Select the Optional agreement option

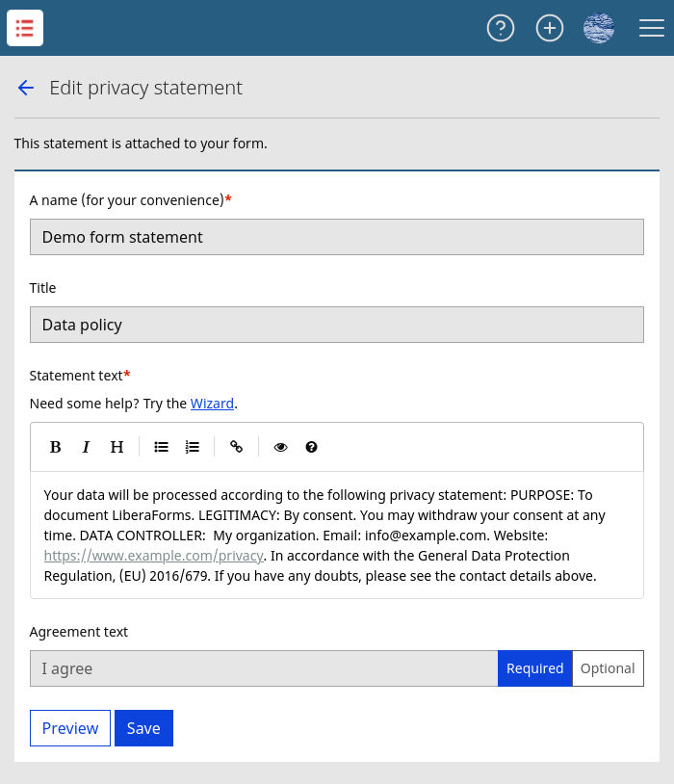click(608, 668)
